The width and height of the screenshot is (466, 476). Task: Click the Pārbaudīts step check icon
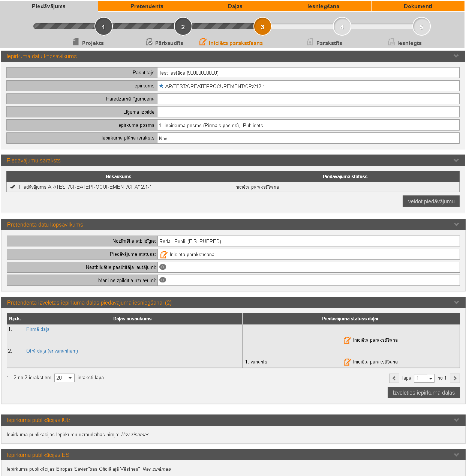(149, 42)
